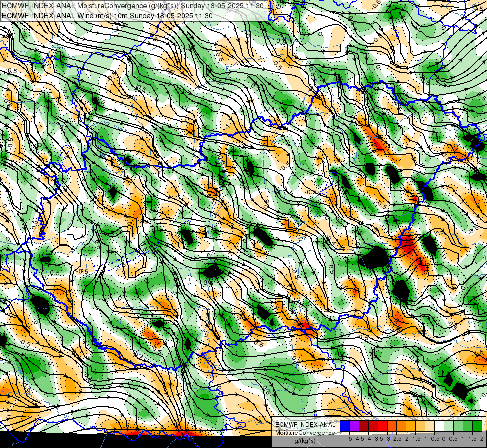487x448 pixels.
Task: Click the -4.5 tick label in legend
Action: tap(360, 439)
